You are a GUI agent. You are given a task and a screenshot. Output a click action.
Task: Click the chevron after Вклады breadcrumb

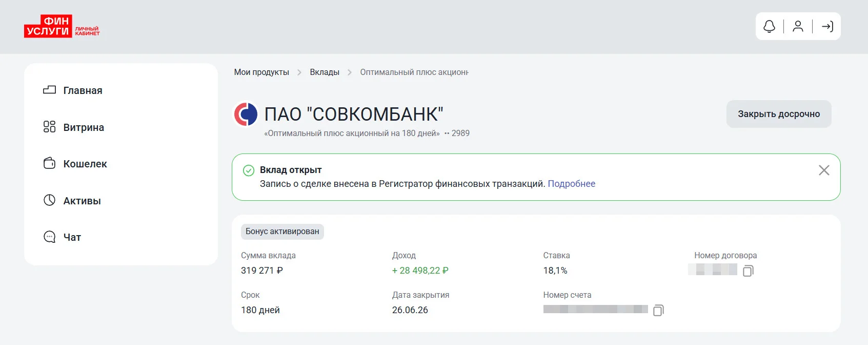coord(350,72)
